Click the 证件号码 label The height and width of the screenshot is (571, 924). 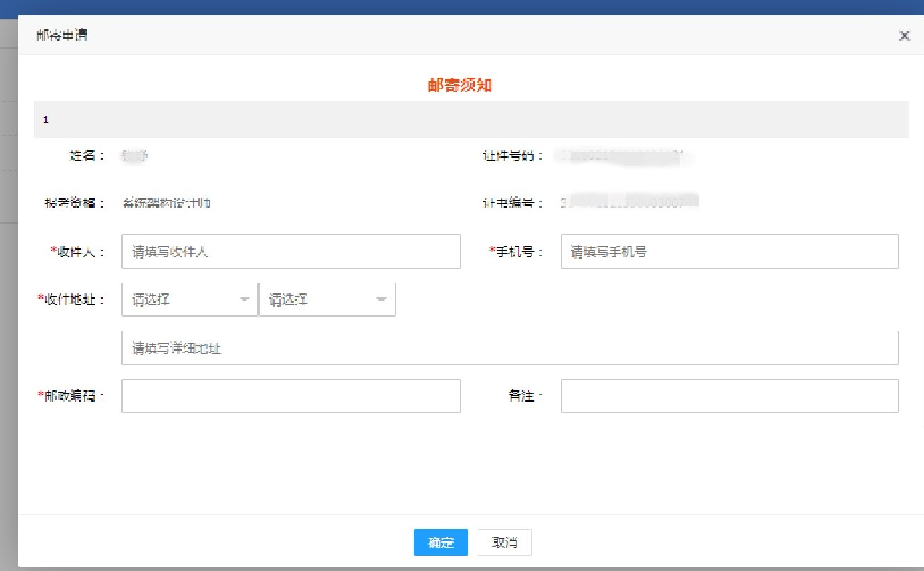pyautogui.click(x=513, y=155)
